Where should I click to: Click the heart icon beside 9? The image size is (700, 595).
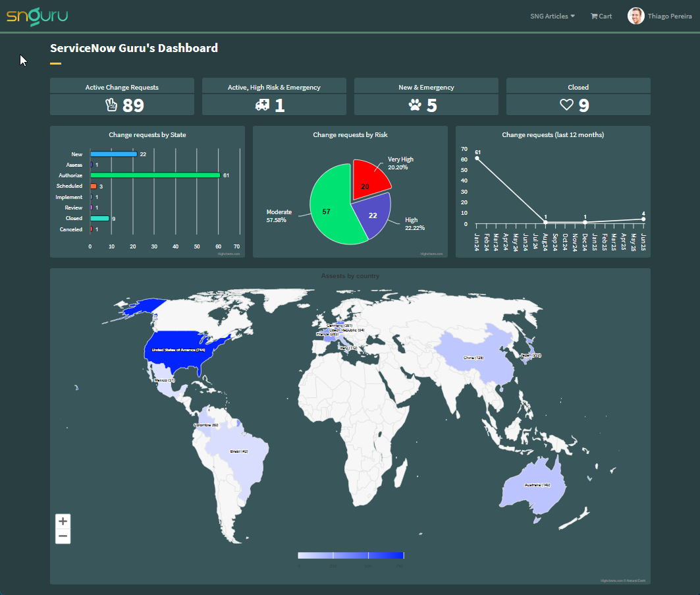click(x=566, y=105)
